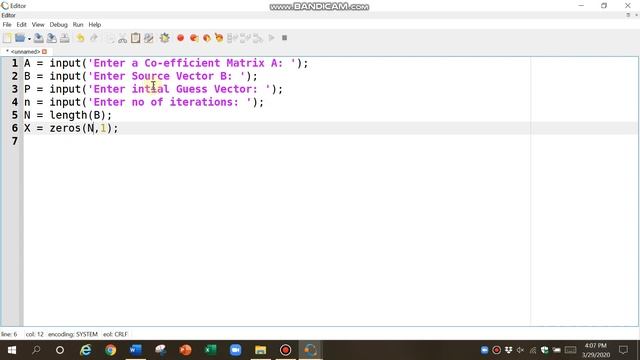
Task: Open Google Chrome from taskbar
Action: (x=110, y=350)
